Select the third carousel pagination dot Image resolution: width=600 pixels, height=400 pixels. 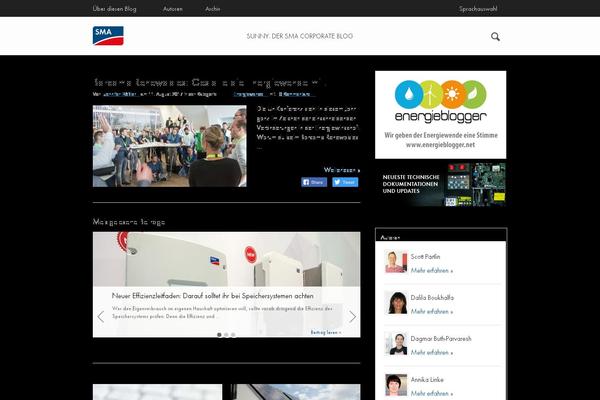(x=234, y=335)
